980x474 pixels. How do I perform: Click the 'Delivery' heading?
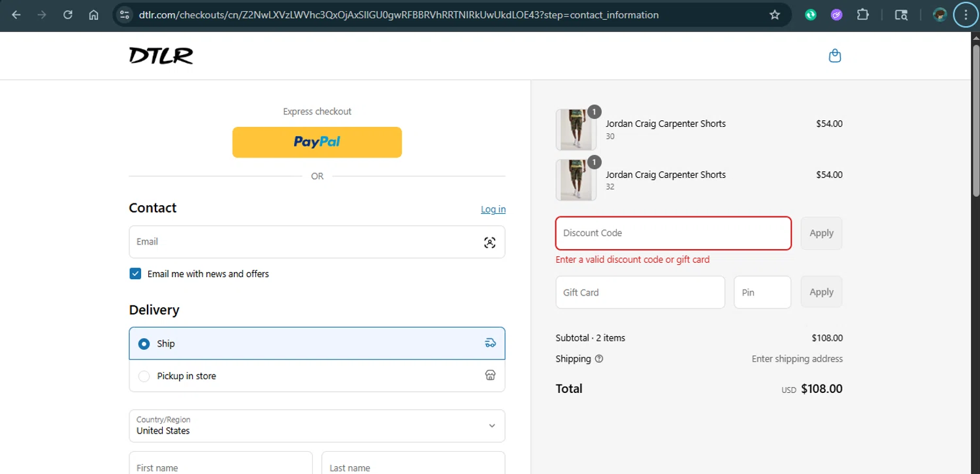coord(154,310)
